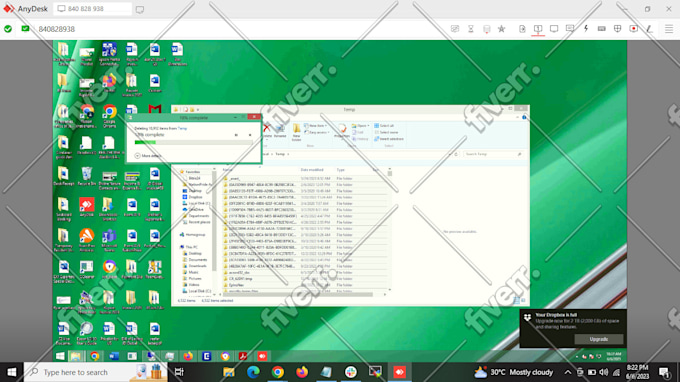Click Invert selection in ribbon
The image size is (680, 382).
pyautogui.click(x=389, y=139)
